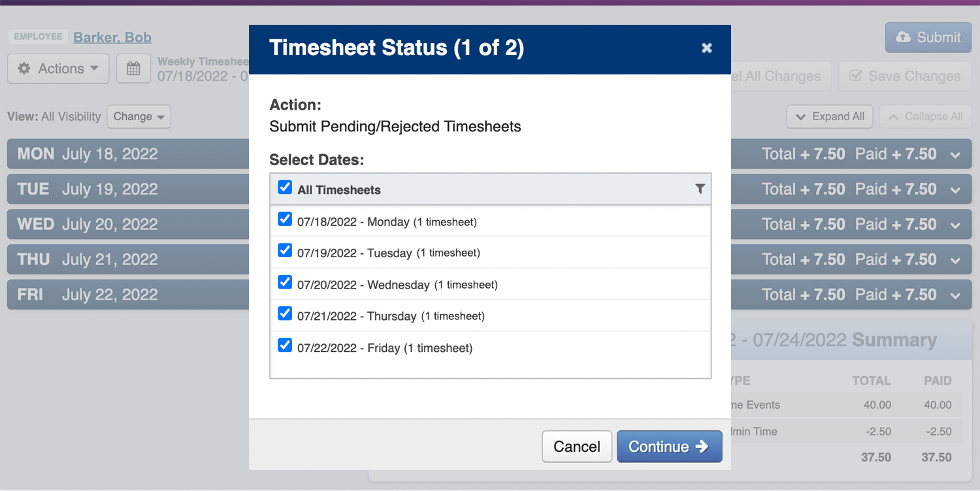Expand the Friday July 22 row chevron

point(955,295)
